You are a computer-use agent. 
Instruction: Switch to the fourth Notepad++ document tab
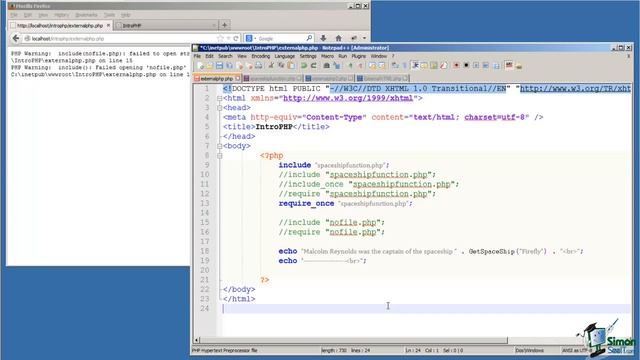coord(382,78)
